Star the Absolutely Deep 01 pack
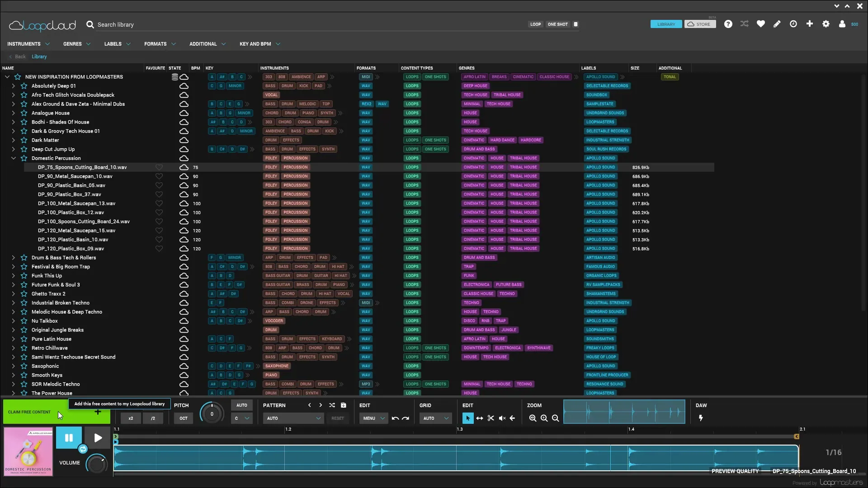 (x=24, y=86)
